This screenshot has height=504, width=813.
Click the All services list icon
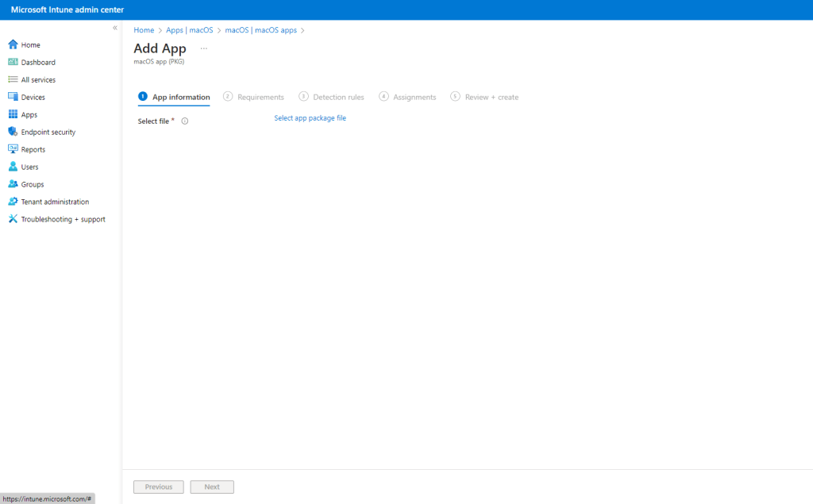[13, 80]
